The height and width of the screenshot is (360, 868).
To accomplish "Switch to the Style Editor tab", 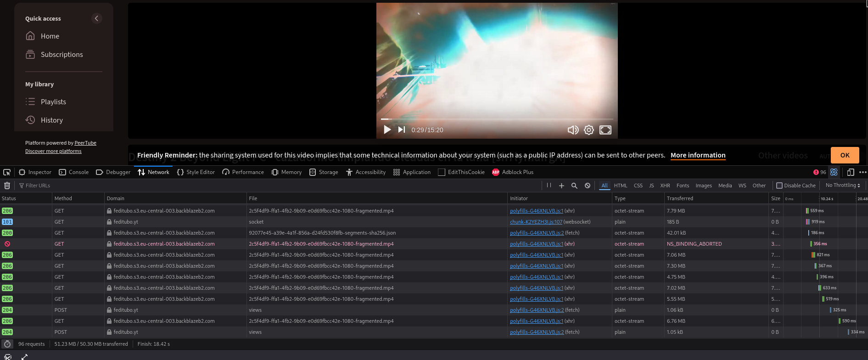I will (x=196, y=172).
